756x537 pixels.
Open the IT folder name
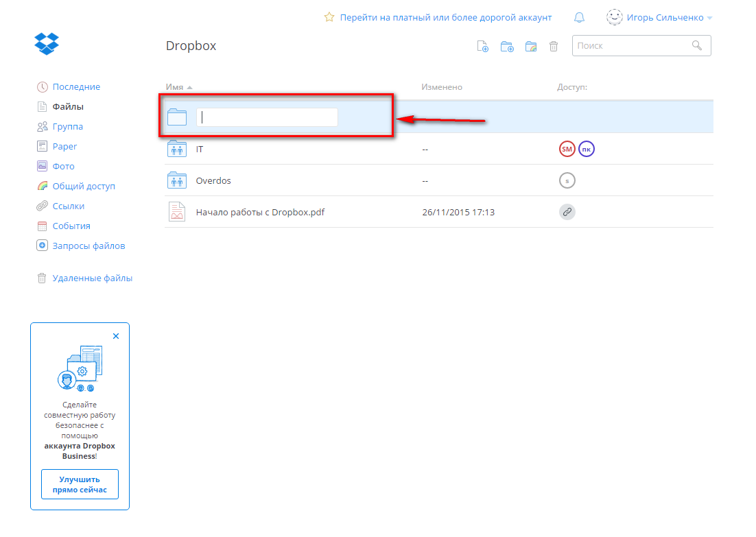tap(200, 150)
